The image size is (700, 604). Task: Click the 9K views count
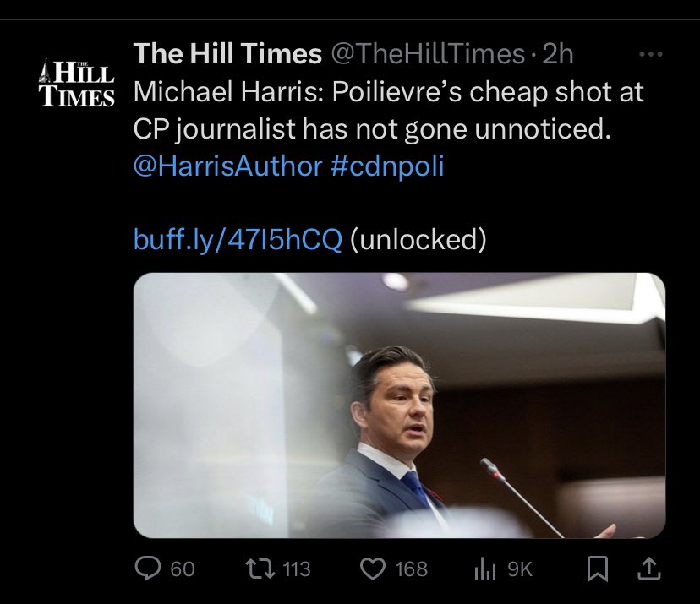519,569
